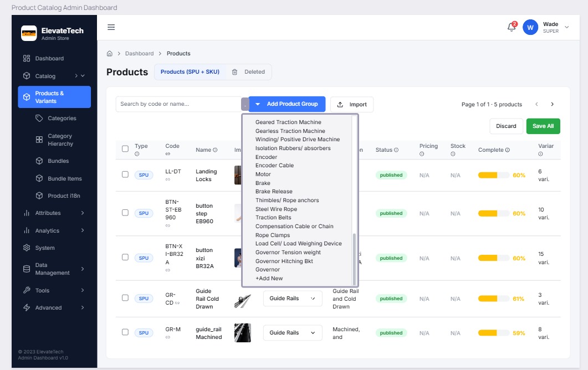
Task: Click the 60% completion bar for Landing Locks
Action: (x=493, y=175)
